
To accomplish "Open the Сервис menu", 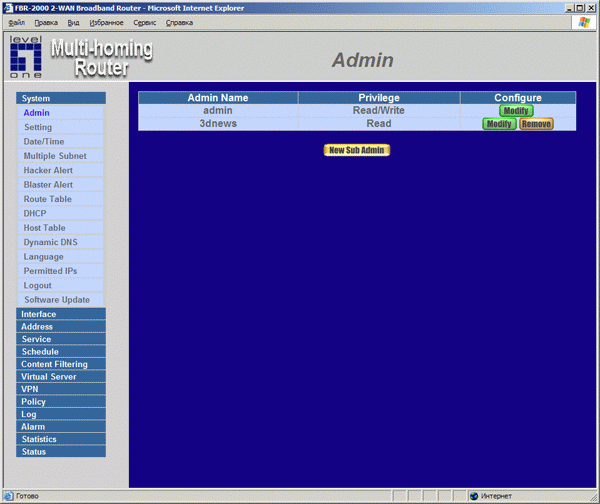I will (144, 22).
